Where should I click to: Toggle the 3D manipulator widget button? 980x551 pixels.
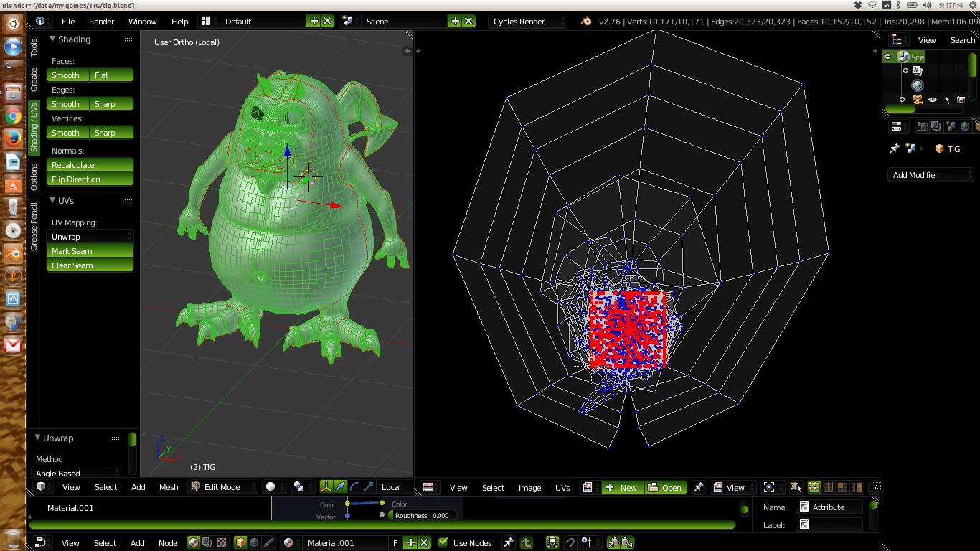326,486
